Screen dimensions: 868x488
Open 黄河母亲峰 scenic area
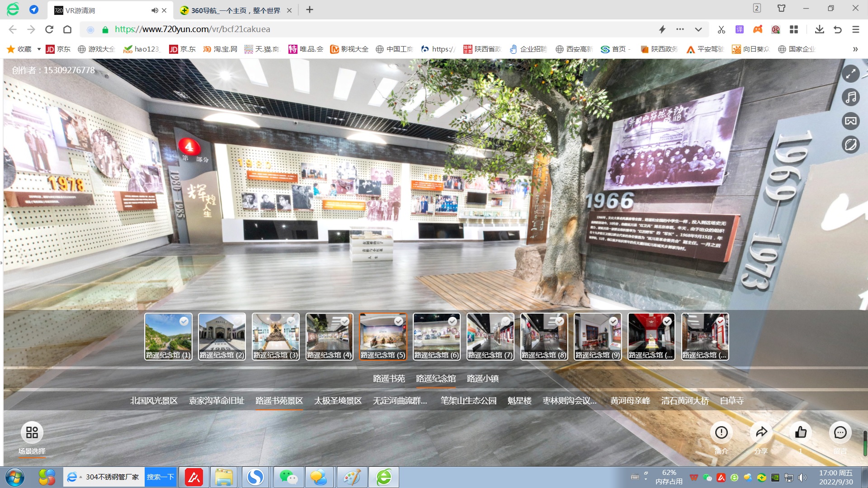(630, 401)
